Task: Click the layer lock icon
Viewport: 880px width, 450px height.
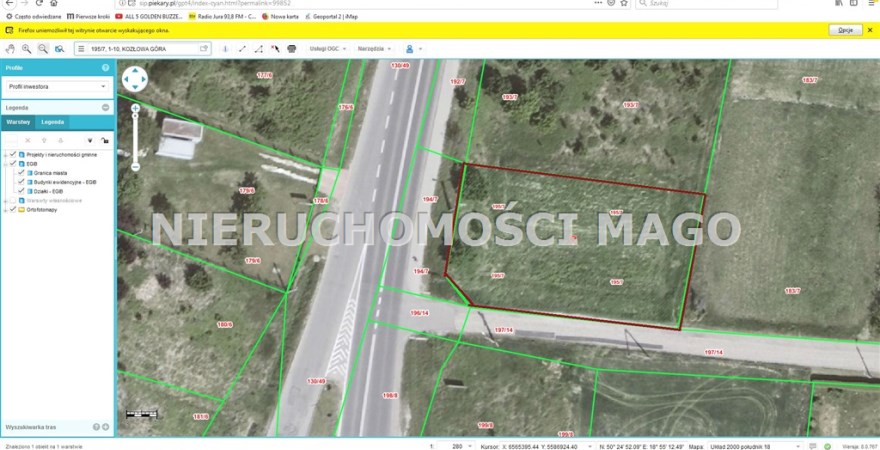Action: tap(105, 141)
